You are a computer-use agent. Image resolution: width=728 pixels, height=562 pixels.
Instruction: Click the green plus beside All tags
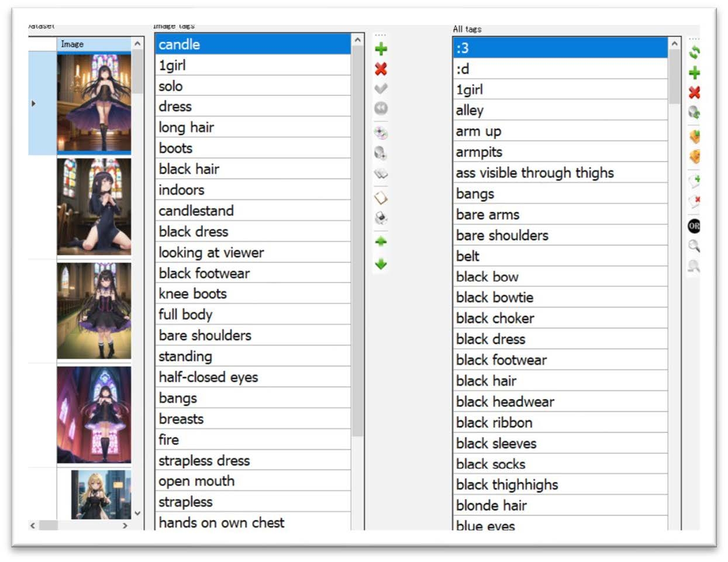tap(694, 73)
